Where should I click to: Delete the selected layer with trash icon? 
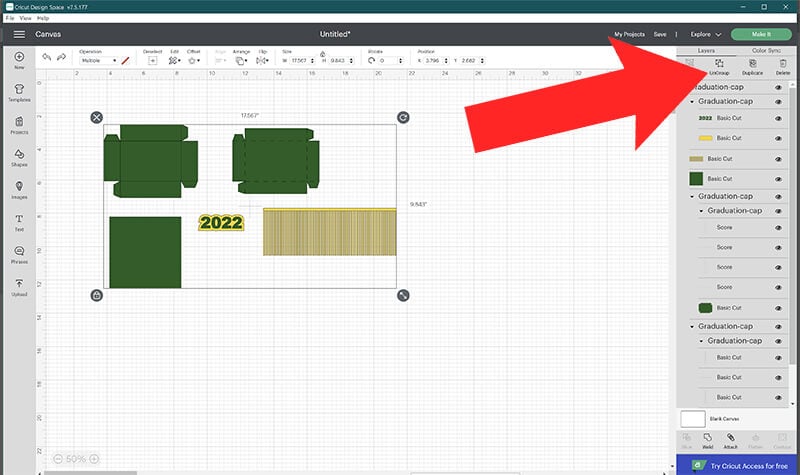(783, 67)
